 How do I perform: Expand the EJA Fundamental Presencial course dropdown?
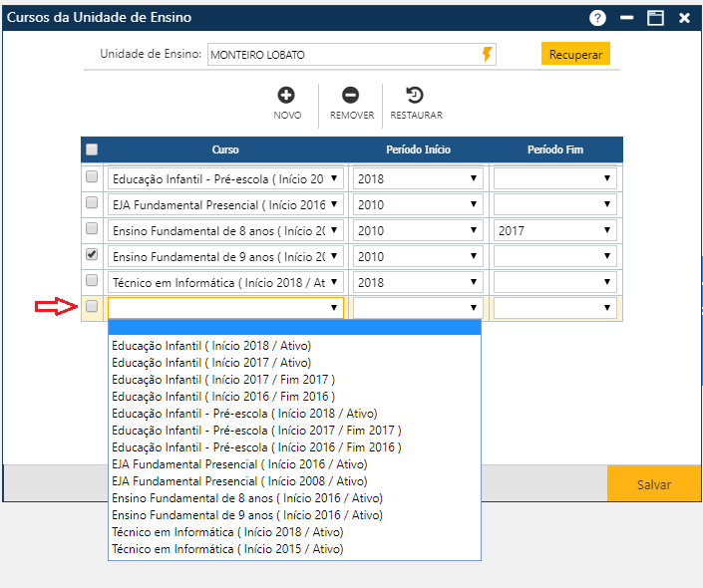[225, 204]
